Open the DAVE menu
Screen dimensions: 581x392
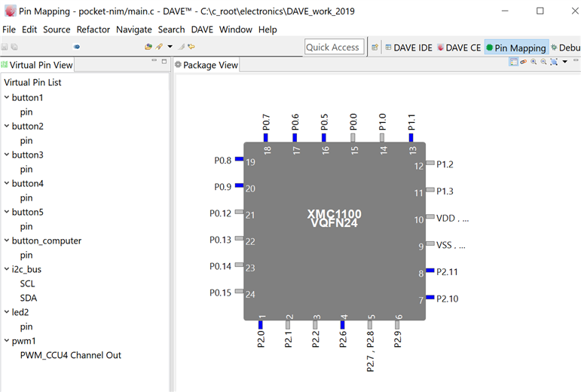click(x=202, y=29)
